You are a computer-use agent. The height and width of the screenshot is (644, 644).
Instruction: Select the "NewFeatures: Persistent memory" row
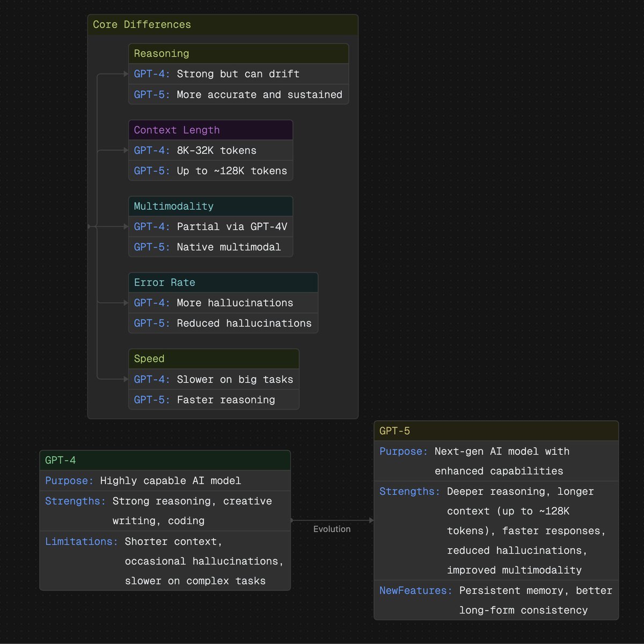tap(496, 600)
